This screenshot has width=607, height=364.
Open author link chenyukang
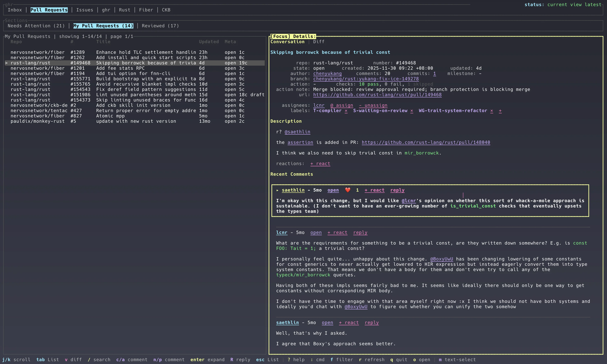(327, 74)
